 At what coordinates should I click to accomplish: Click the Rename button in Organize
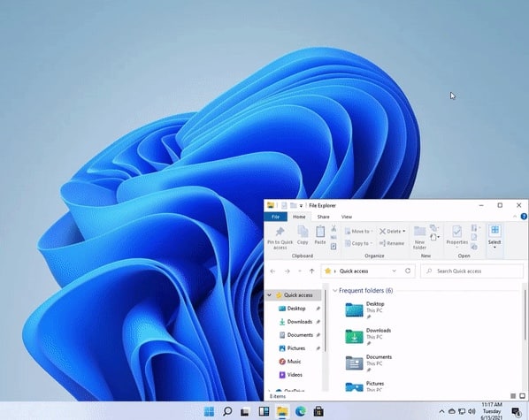pyautogui.click(x=392, y=243)
